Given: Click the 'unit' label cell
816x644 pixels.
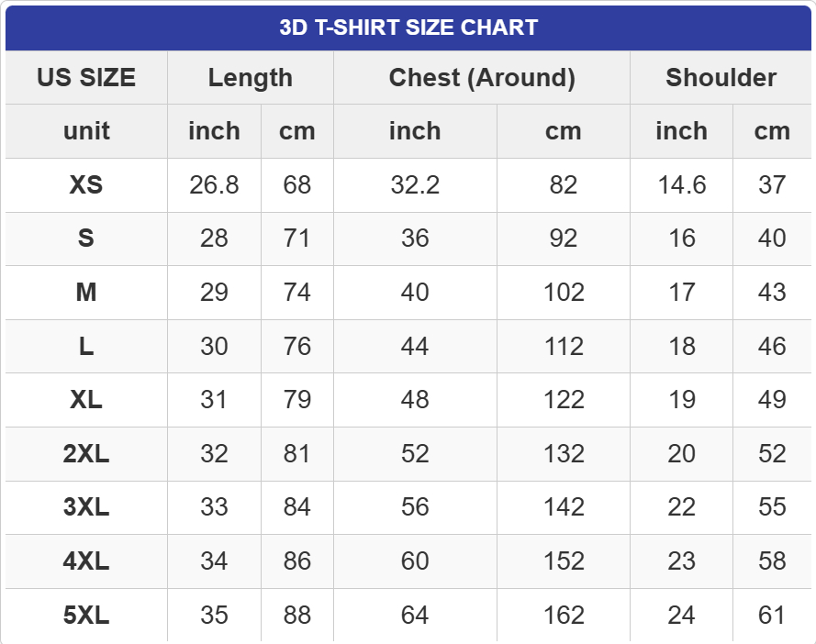Looking at the screenshot, I should [x=86, y=131].
